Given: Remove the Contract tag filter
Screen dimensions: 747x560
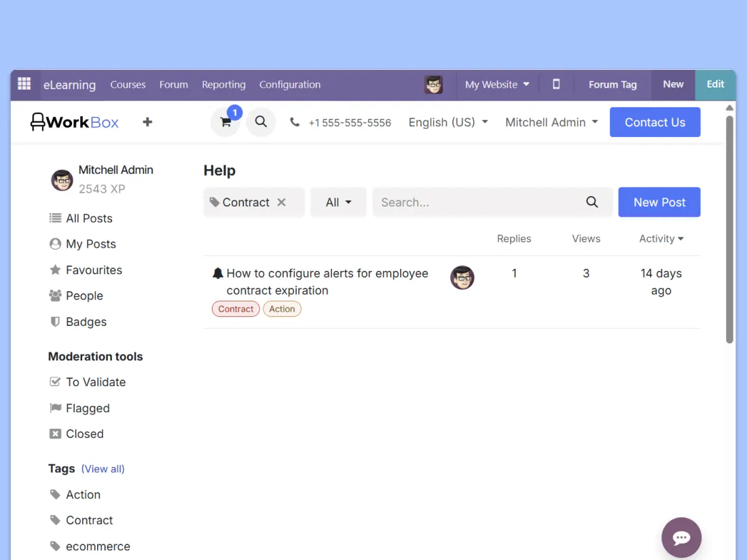Looking at the screenshot, I should tap(282, 202).
